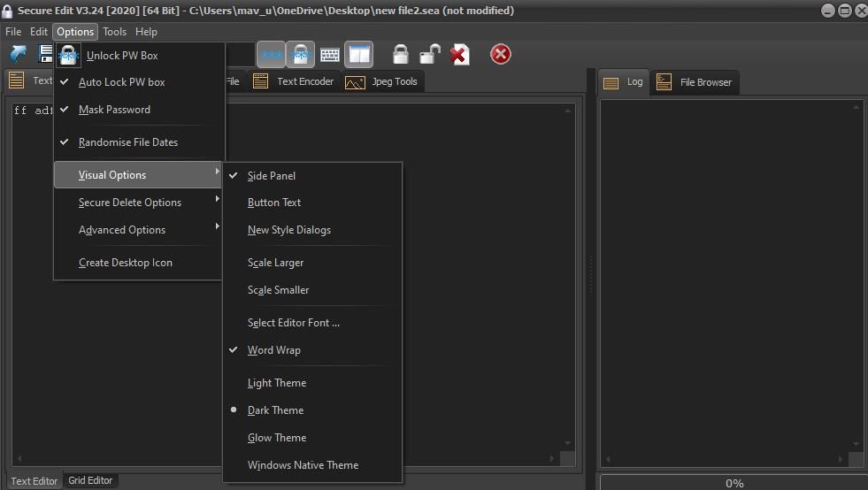The height and width of the screenshot is (490, 868).
Task: Click the virtual keyboard toolbar icon
Action: click(330, 55)
